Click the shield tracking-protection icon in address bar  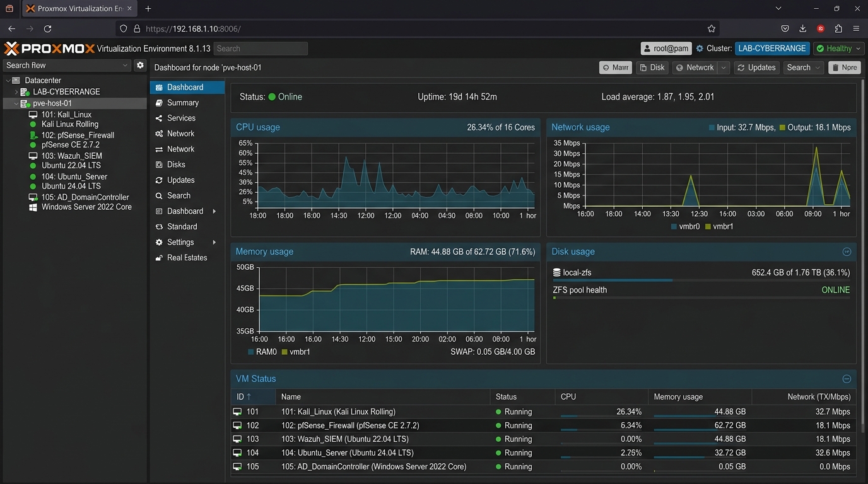(124, 28)
